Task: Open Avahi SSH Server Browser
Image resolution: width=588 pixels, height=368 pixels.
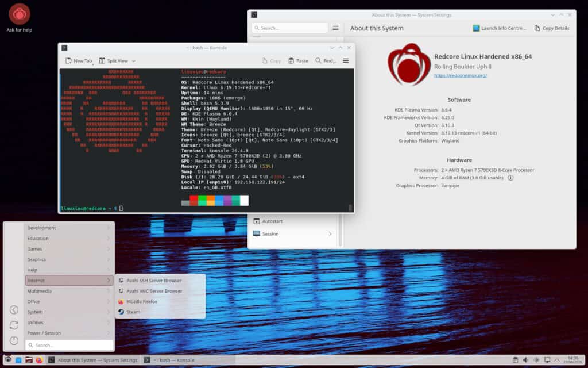Action: pyautogui.click(x=152, y=280)
